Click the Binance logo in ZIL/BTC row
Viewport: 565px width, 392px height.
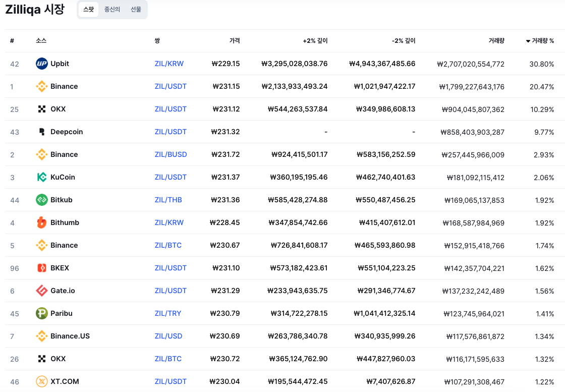pyautogui.click(x=42, y=245)
